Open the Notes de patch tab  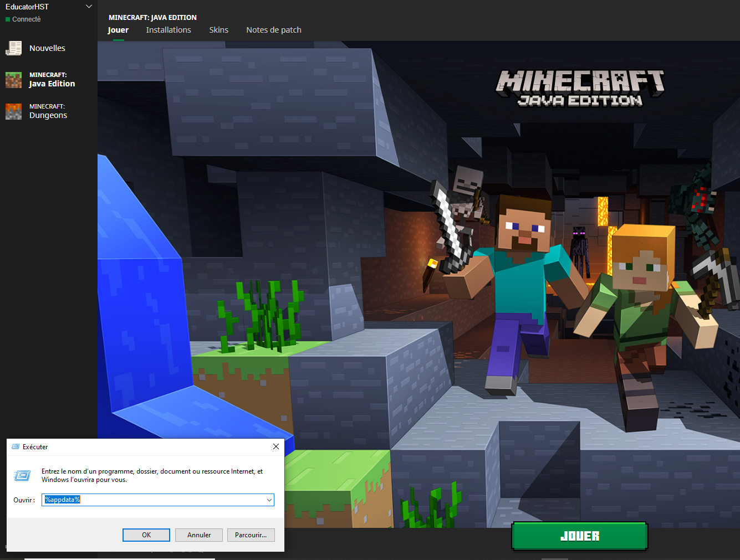[x=274, y=30]
